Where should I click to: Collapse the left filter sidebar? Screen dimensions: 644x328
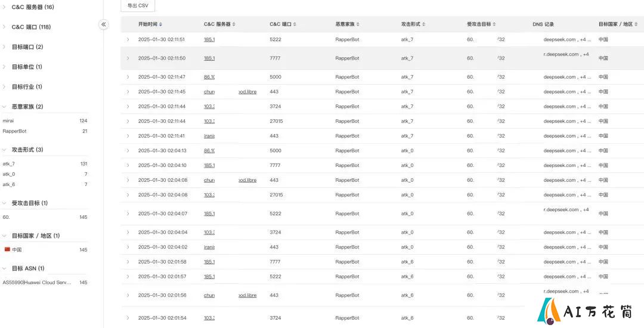pyautogui.click(x=104, y=24)
